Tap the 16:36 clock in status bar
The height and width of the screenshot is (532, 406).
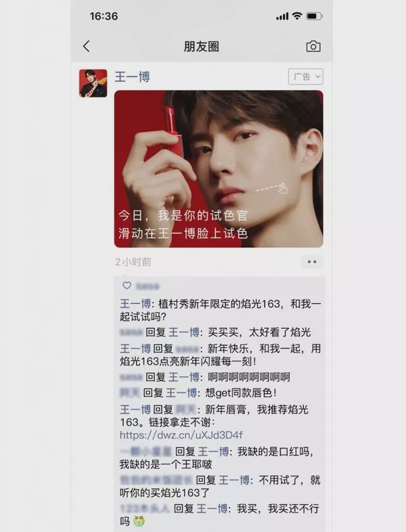(104, 16)
